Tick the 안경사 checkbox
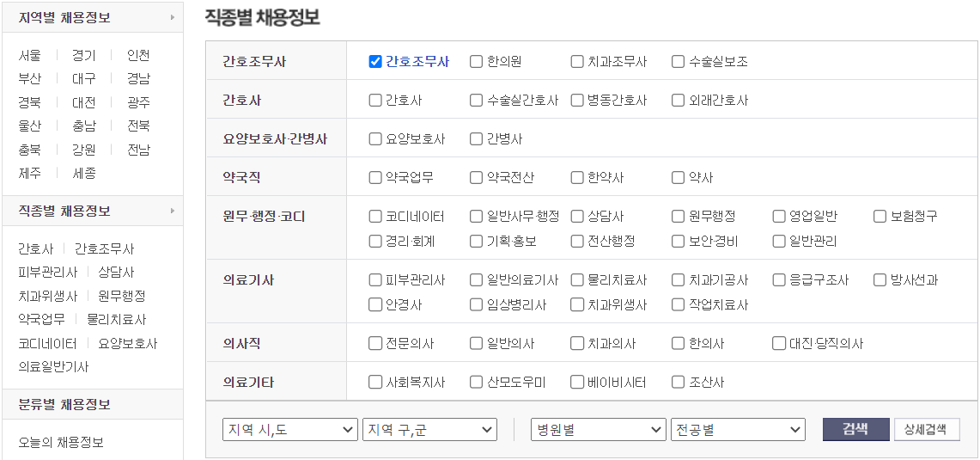Screen dimensions: 980x460 pyautogui.click(x=375, y=304)
